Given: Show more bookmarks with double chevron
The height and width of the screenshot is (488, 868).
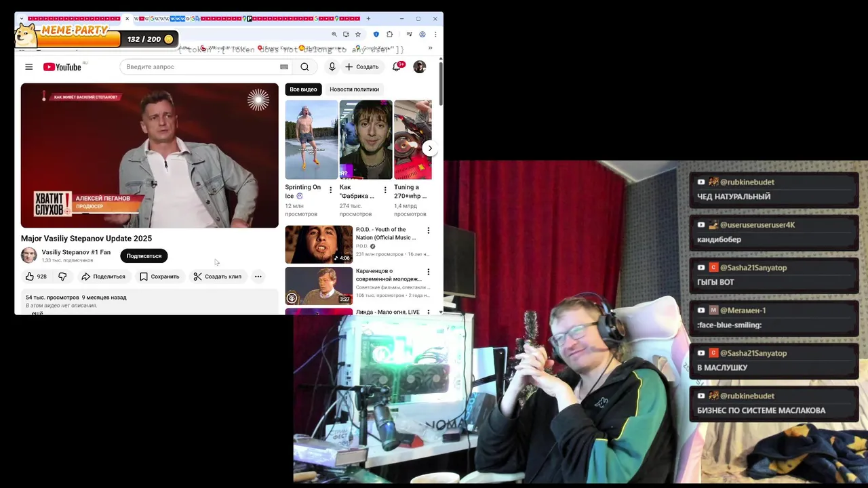Looking at the screenshot, I should pos(430,48).
